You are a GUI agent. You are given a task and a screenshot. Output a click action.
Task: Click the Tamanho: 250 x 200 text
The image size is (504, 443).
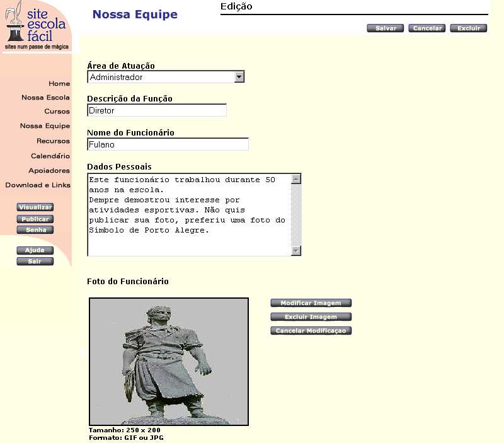coord(124,430)
